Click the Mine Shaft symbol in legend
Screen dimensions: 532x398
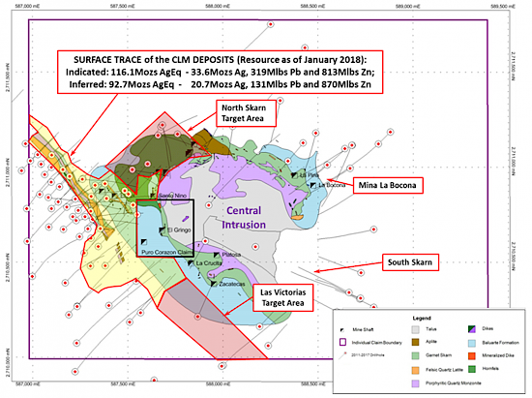click(342, 330)
